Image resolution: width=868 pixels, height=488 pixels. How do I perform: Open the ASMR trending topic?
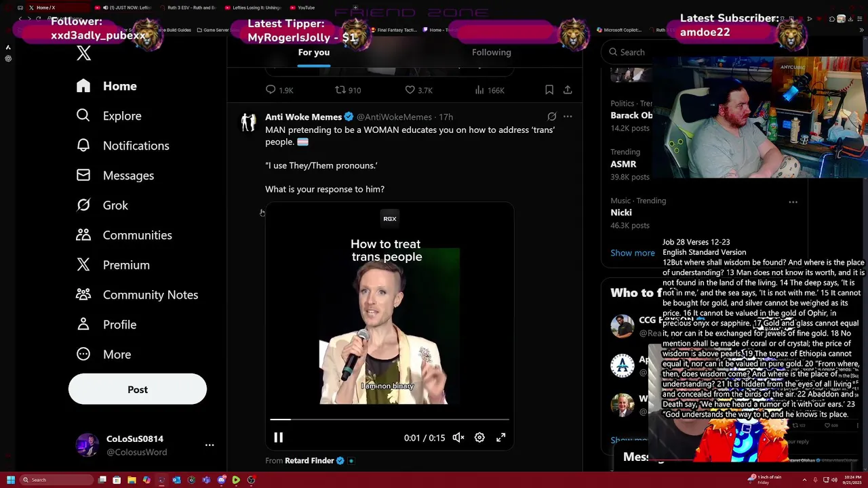623,164
